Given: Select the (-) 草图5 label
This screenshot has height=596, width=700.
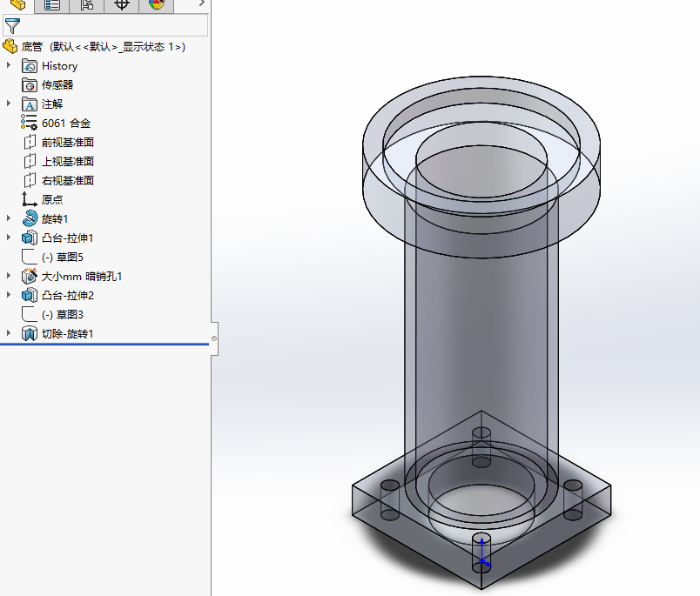Looking at the screenshot, I should pyautogui.click(x=63, y=258).
